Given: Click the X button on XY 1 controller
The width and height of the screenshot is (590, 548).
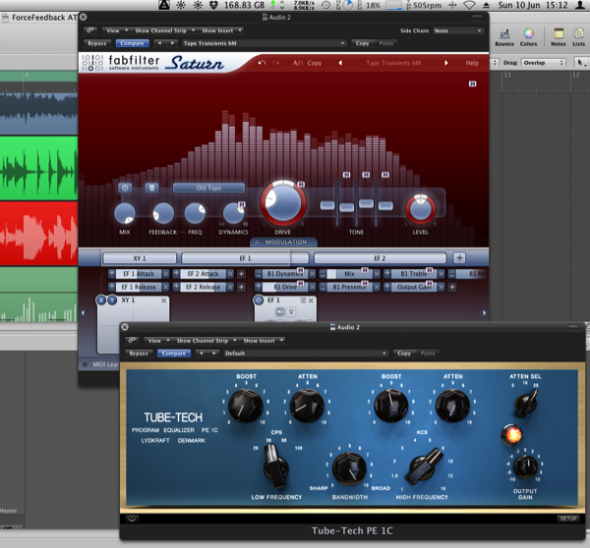Looking at the screenshot, I should pos(101,300).
